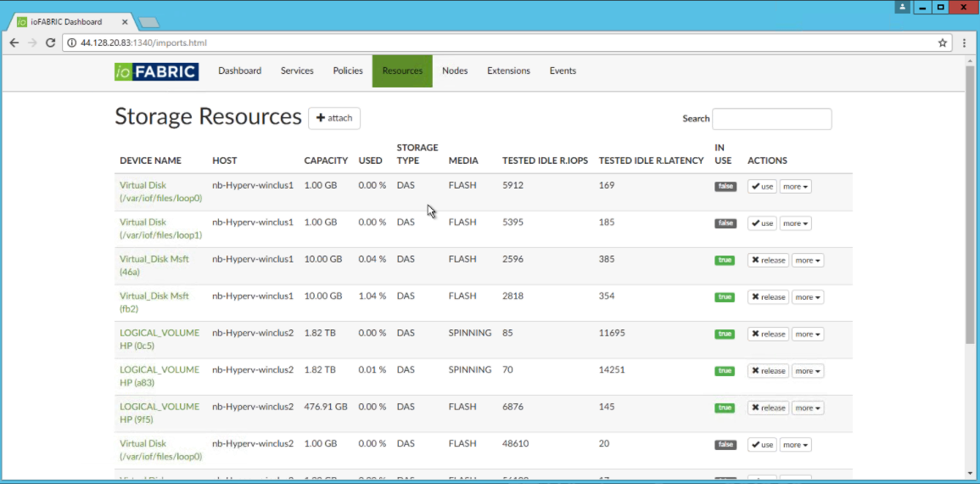Open the Policies page
The width and height of the screenshot is (980, 484).
click(x=348, y=71)
